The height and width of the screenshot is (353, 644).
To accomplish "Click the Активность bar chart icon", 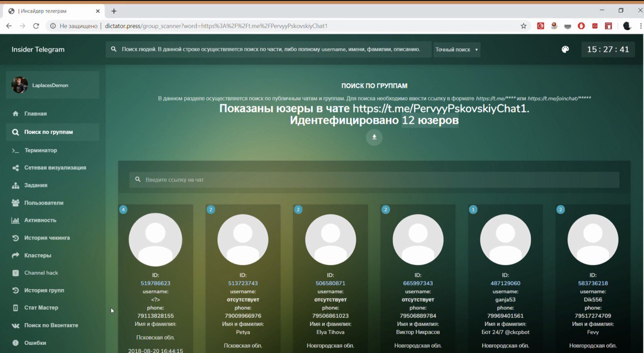I will point(15,220).
